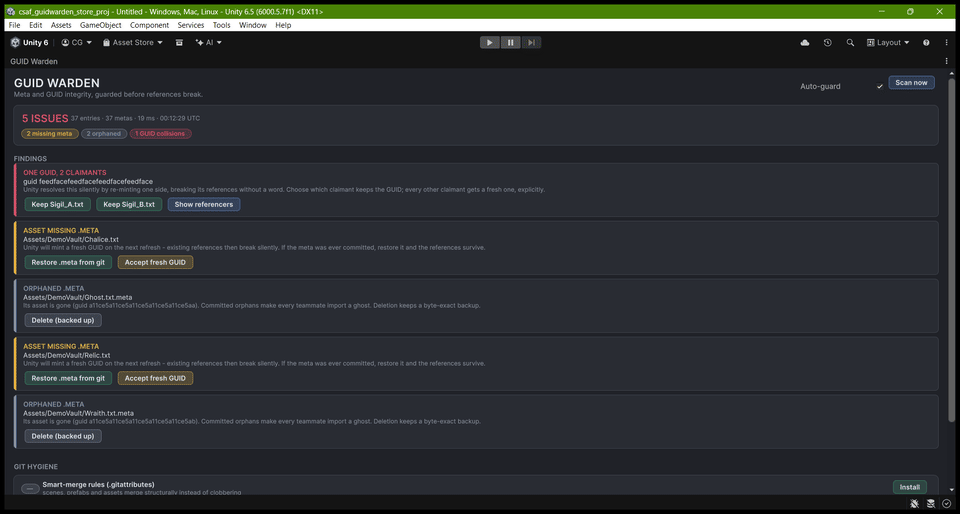This screenshot has width=960, height=514.
Task: Open the GUID Warden tab kebab menu
Action: (947, 61)
